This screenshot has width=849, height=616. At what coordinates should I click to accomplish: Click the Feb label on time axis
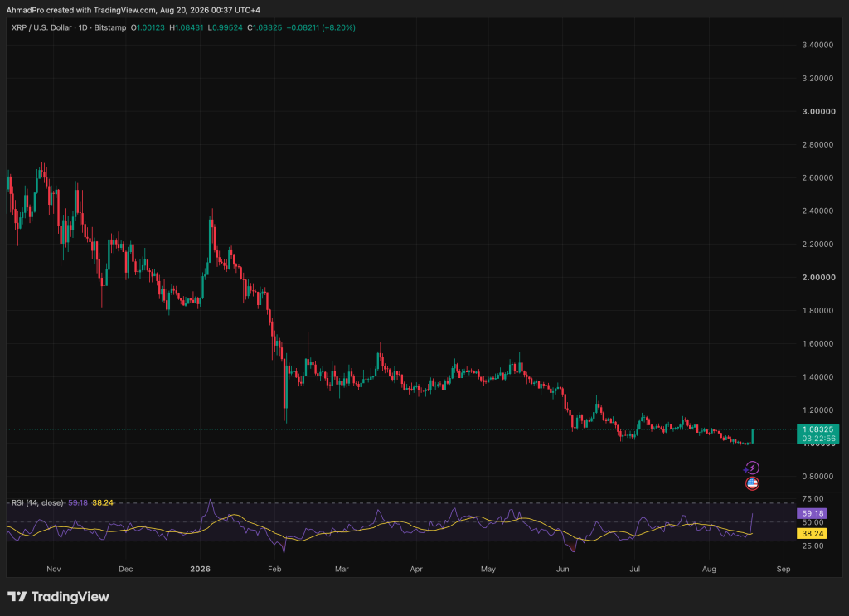click(274, 569)
